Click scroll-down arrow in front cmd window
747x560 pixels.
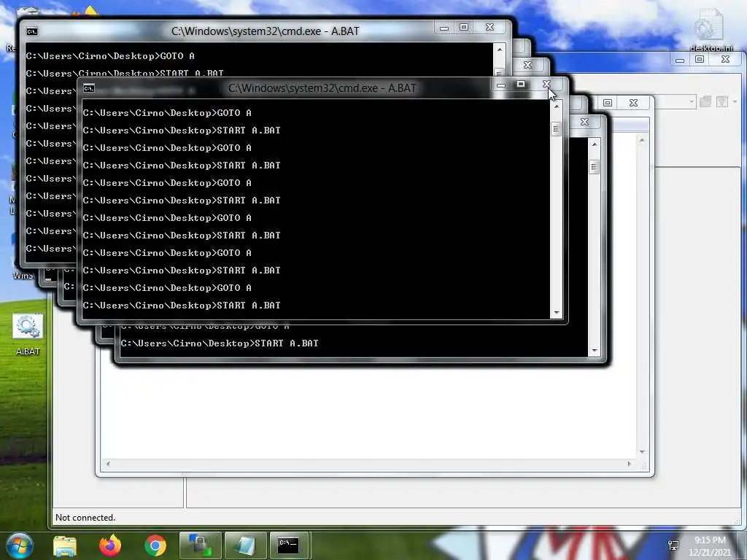[556, 312]
